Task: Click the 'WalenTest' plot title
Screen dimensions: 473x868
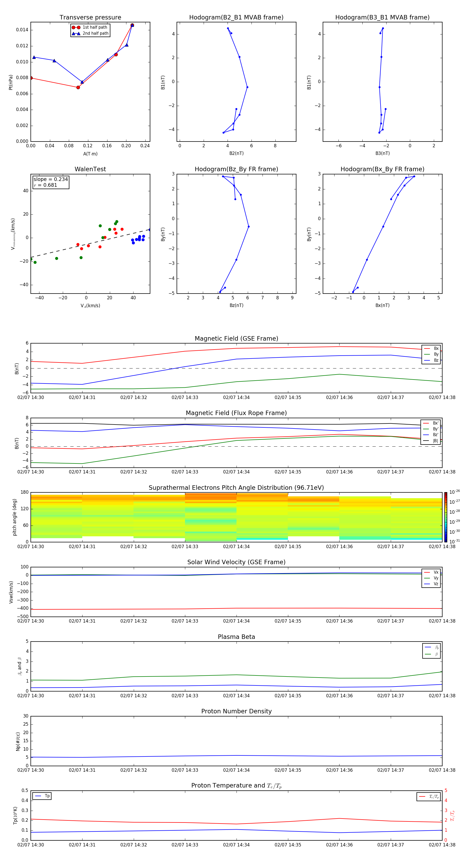Action: click(x=90, y=169)
